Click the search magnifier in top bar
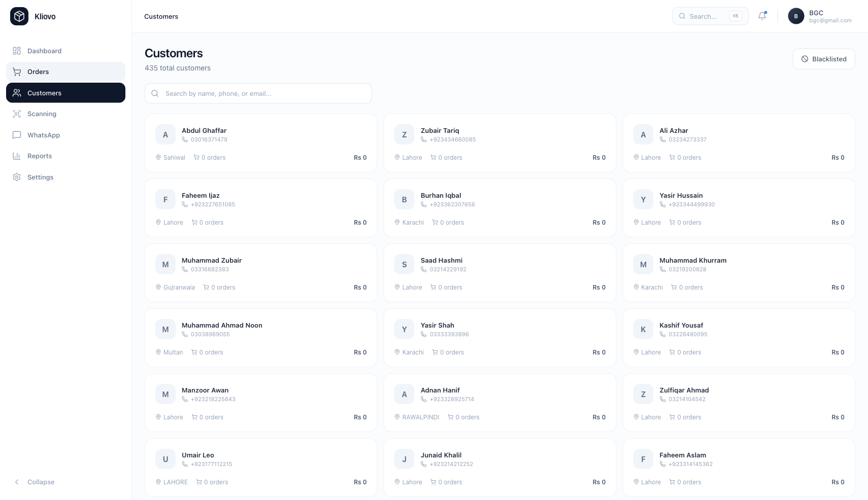 [x=682, y=16]
